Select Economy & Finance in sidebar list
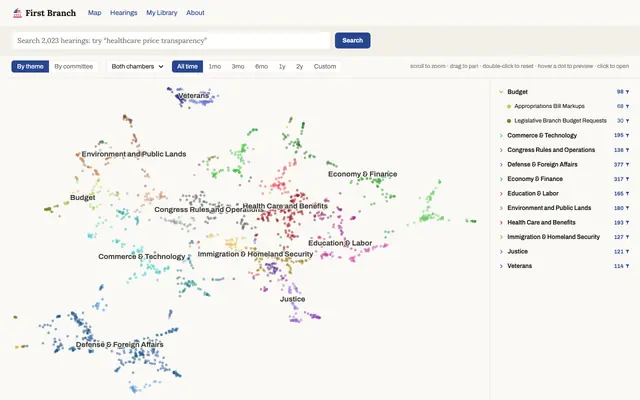The height and width of the screenshot is (400, 640). pyautogui.click(x=535, y=179)
